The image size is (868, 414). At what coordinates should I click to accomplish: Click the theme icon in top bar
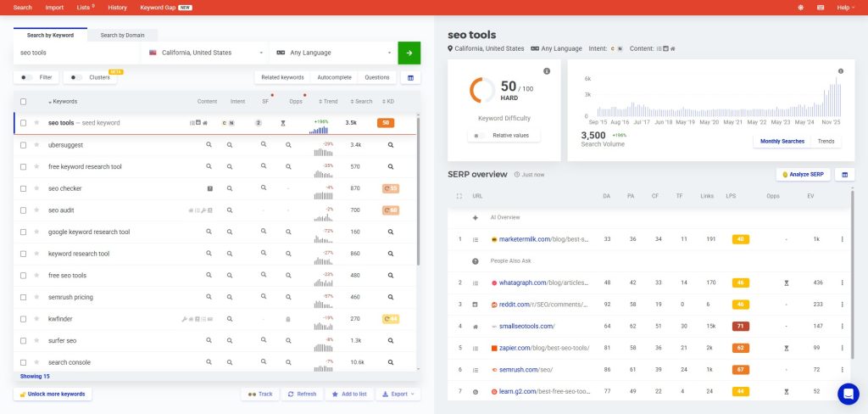click(800, 7)
